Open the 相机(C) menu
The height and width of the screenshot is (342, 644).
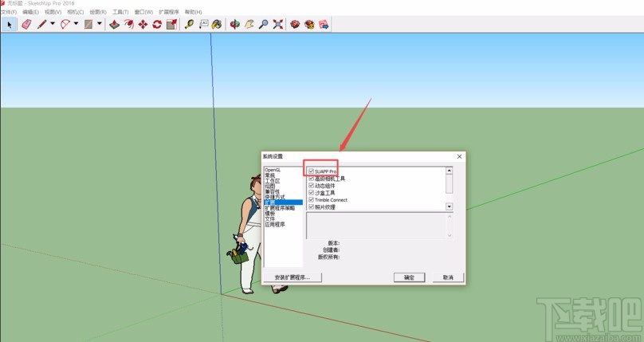click(x=76, y=12)
